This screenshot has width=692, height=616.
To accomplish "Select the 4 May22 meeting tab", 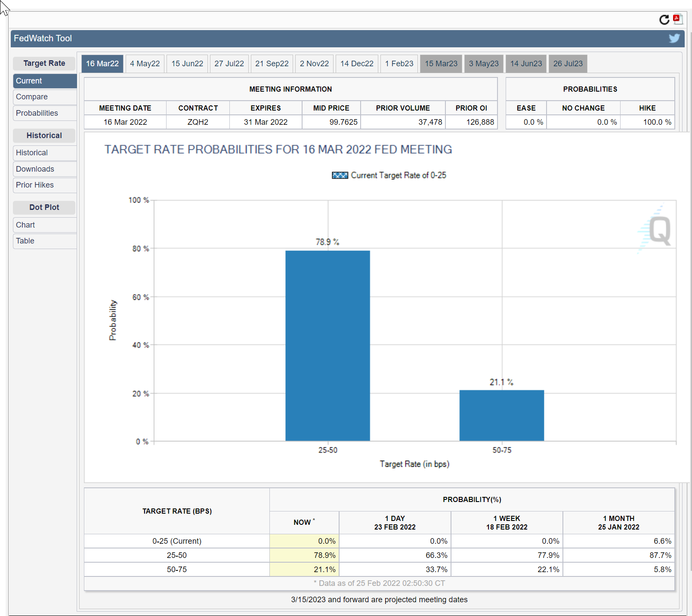I will [145, 64].
